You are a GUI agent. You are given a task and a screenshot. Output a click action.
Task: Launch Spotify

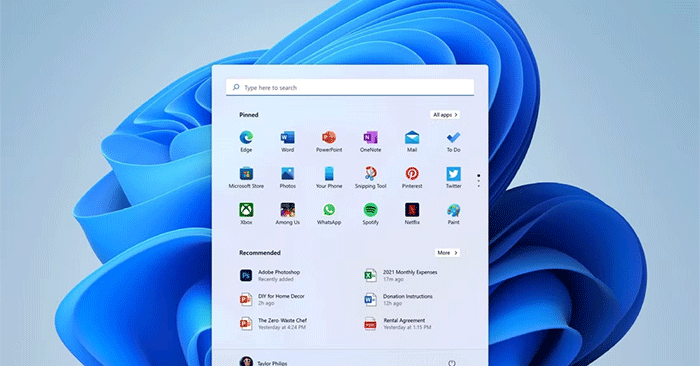(x=371, y=214)
